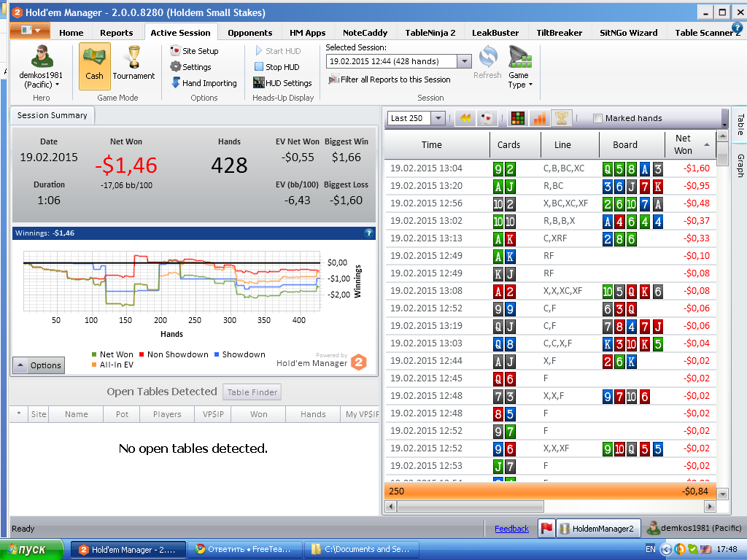Screen dimensions: 747x560
Task: Open the HM Apps tab
Action: tap(308, 32)
